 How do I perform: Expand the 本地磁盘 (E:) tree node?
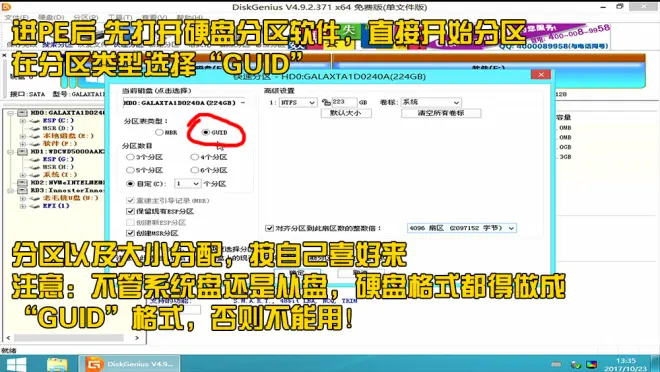[23, 136]
